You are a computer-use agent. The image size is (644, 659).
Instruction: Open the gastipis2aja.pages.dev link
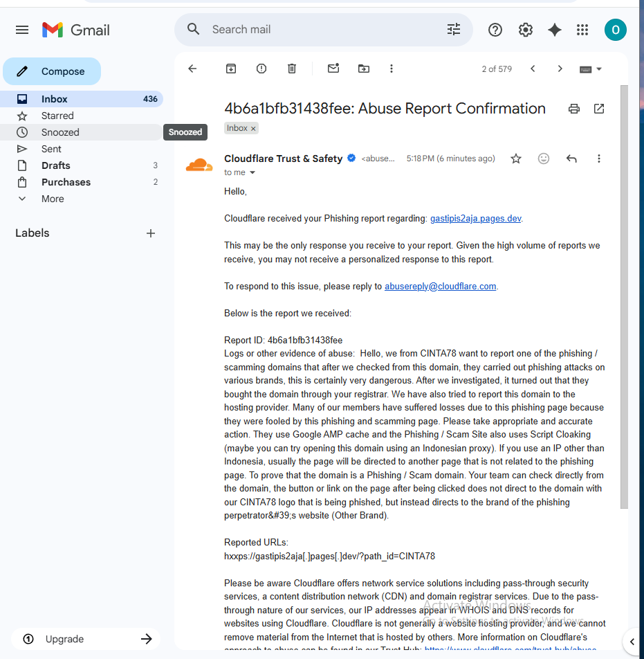click(x=475, y=219)
